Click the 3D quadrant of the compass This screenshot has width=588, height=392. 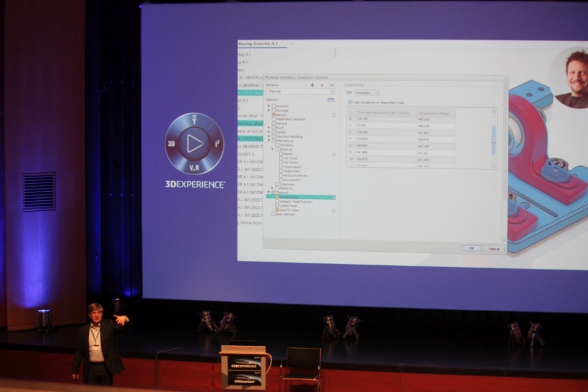(x=171, y=144)
